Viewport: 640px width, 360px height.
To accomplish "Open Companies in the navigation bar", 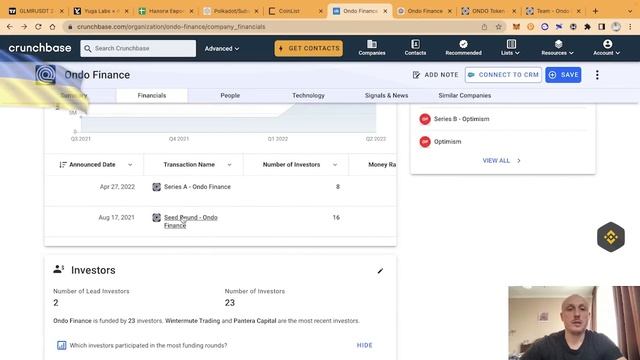I will pos(372,48).
